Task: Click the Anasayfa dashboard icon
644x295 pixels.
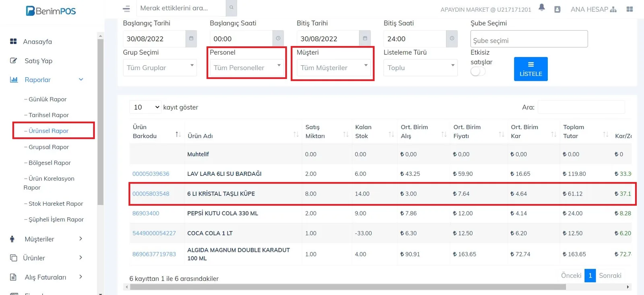Action: [x=13, y=41]
